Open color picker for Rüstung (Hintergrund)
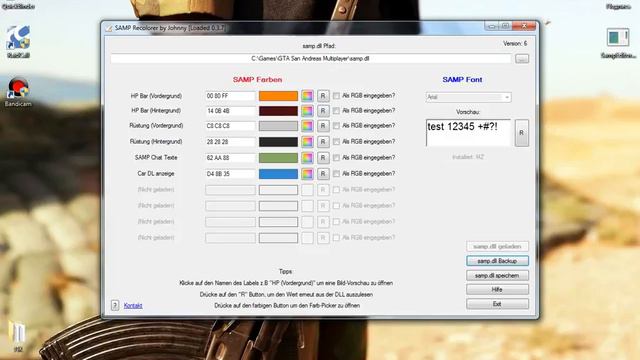The width and height of the screenshot is (640, 360). (x=307, y=142)
